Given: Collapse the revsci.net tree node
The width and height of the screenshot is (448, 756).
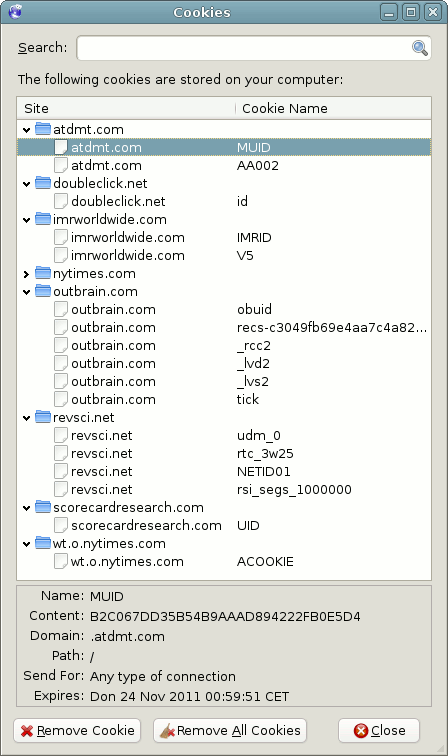Looking at the screenshot, I should tap(27, 418).
